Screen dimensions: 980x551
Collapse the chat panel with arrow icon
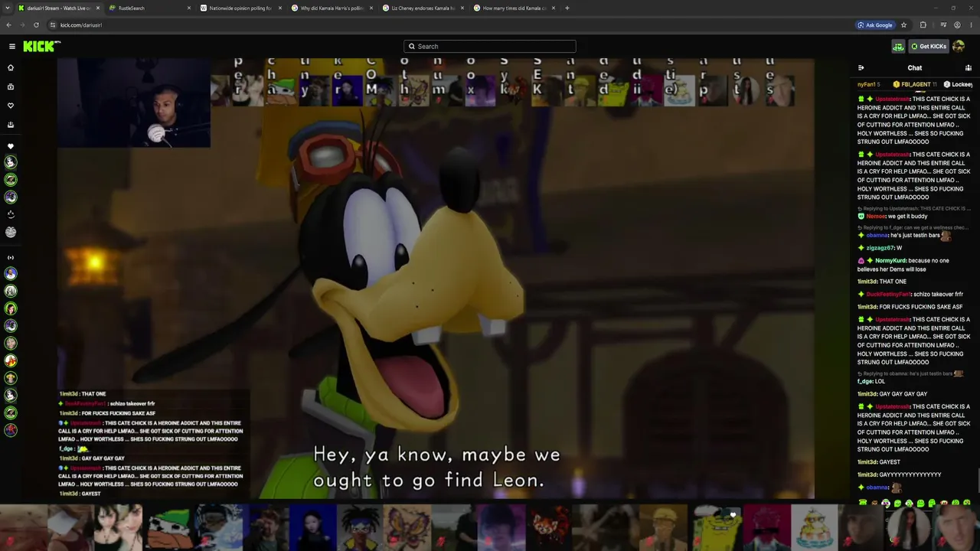click(x=861, y=68)
